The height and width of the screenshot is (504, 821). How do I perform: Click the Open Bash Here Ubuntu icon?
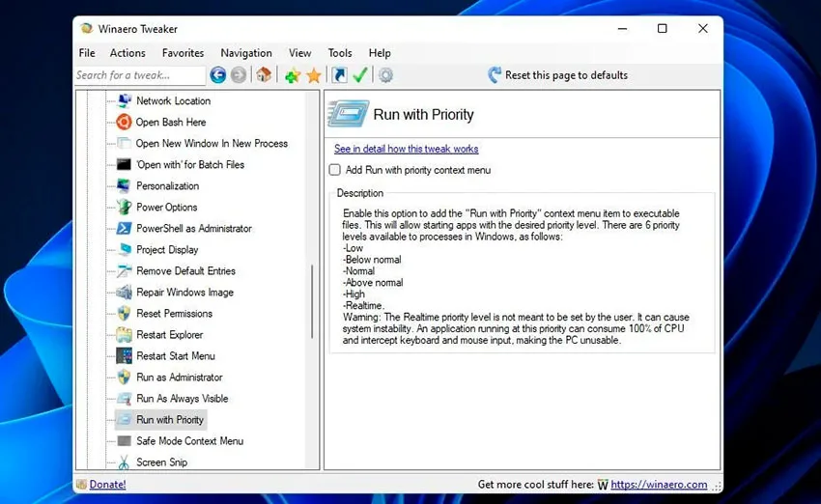[x=124, y=122]
